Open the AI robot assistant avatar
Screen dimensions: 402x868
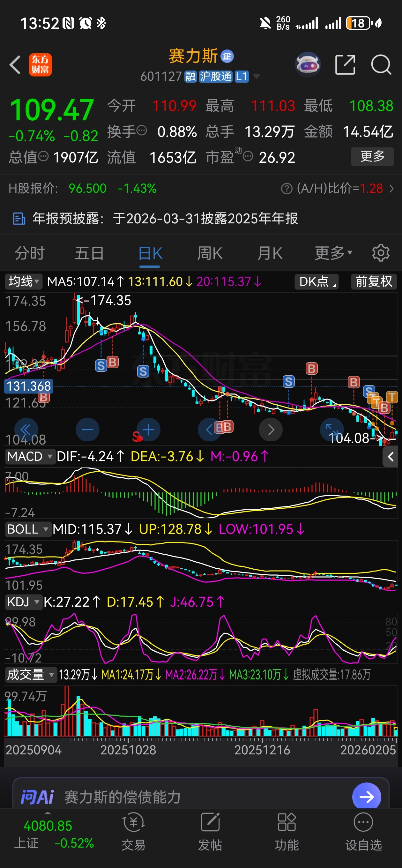[x=307, y=64]
